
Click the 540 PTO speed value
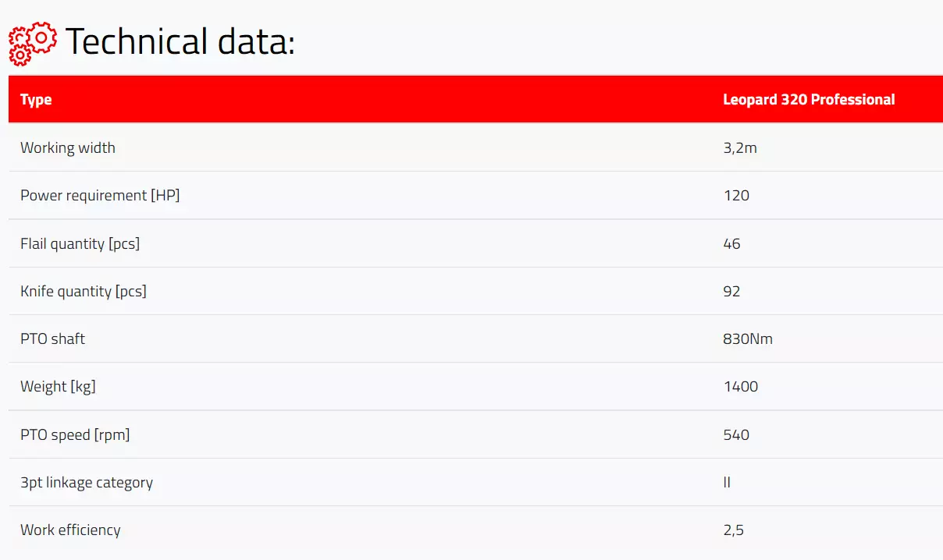(736, 435)
